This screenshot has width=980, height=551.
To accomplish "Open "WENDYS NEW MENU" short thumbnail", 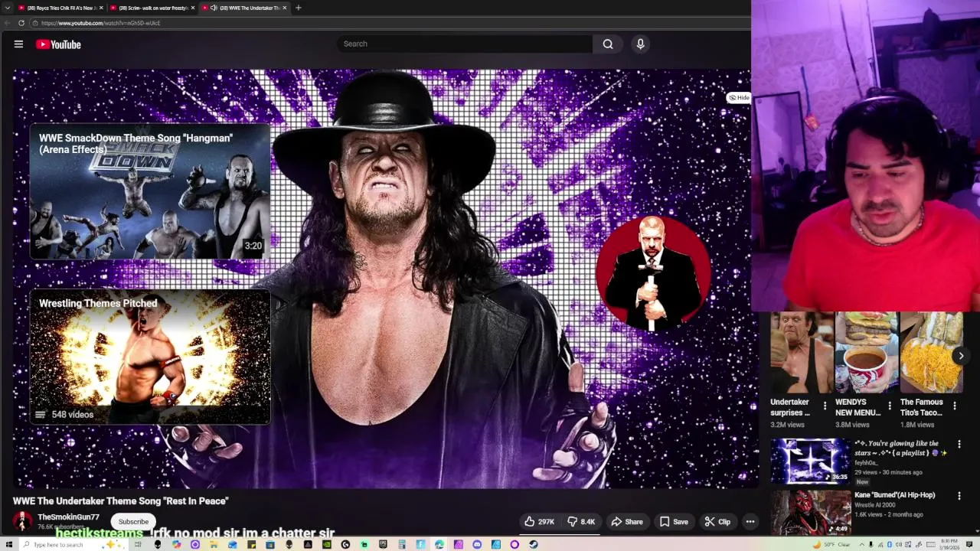I will tap(867, 352).
